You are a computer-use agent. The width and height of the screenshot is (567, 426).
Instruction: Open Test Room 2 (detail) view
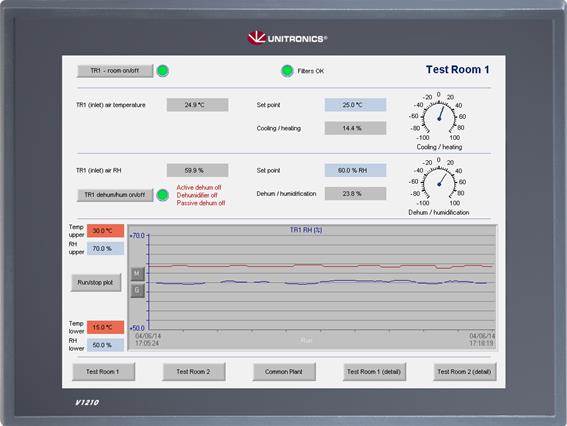465,372
